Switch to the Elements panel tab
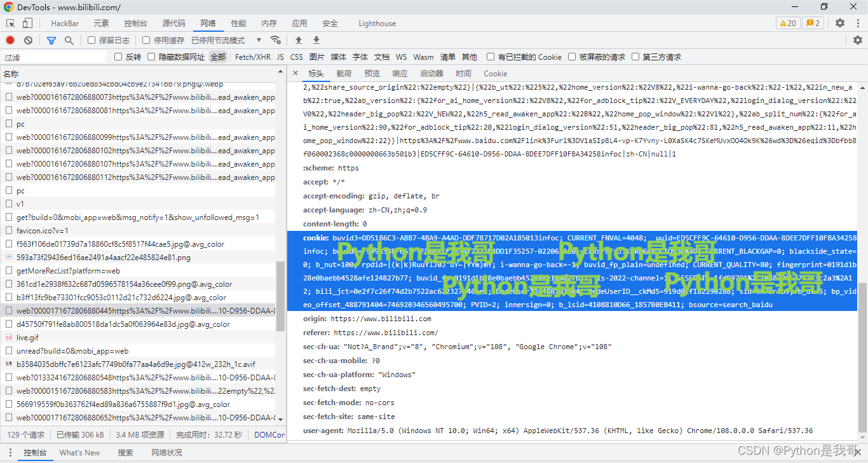This screenshot has width=868, height=463. click(x=101, y=24)
